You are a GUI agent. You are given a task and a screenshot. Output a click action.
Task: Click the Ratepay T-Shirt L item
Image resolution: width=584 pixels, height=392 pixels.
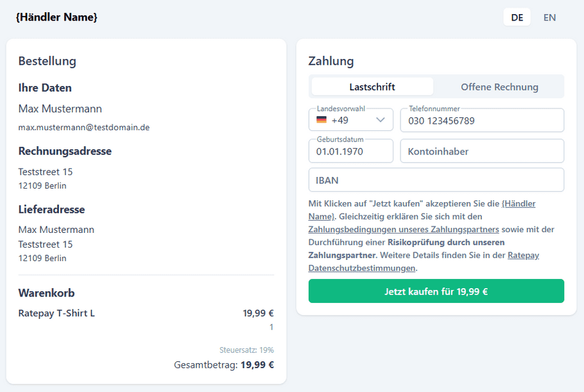point(56,314)
